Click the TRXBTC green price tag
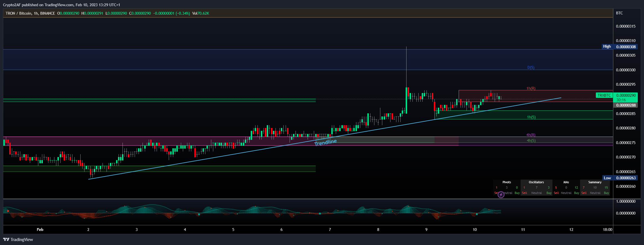Viewport: 644px width, 245px height. pyautogui.click(x=604, y=95)
